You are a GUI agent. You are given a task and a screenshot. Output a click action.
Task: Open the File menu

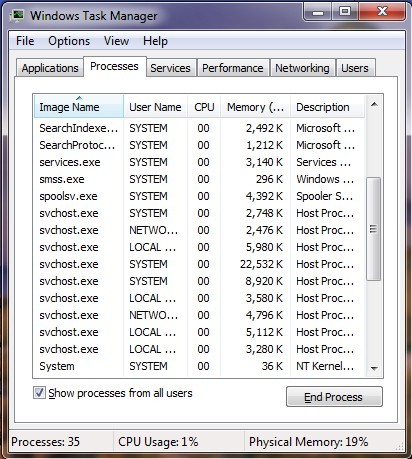pos(25,41)
